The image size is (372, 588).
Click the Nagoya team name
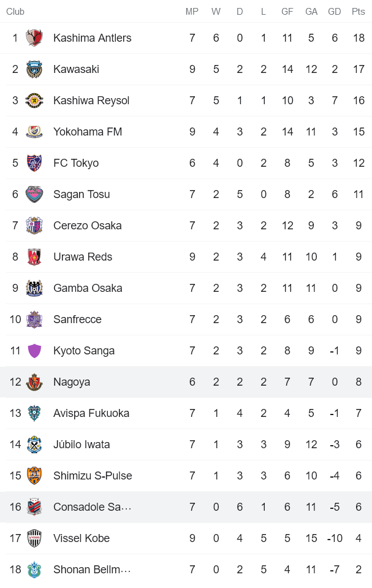coord(72,381)
